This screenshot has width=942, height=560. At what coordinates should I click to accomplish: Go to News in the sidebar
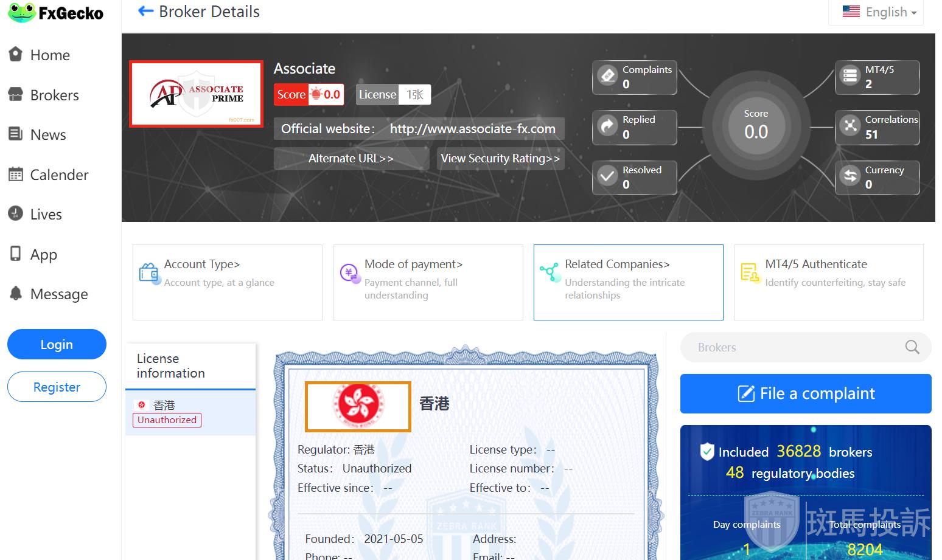[x=48, y=135]
